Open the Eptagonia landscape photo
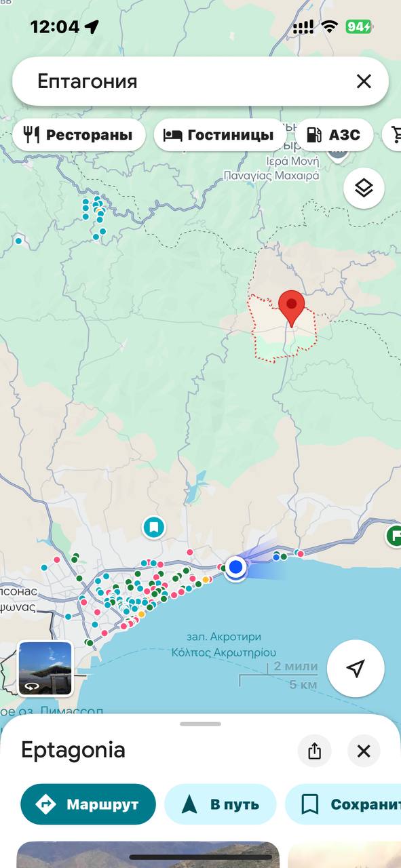The height and width of the screenshot is (868, 401). (148, 854)
